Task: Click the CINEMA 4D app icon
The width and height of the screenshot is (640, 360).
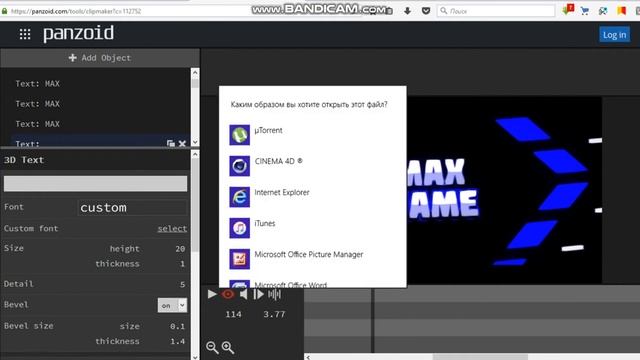Action: [240, 166]
